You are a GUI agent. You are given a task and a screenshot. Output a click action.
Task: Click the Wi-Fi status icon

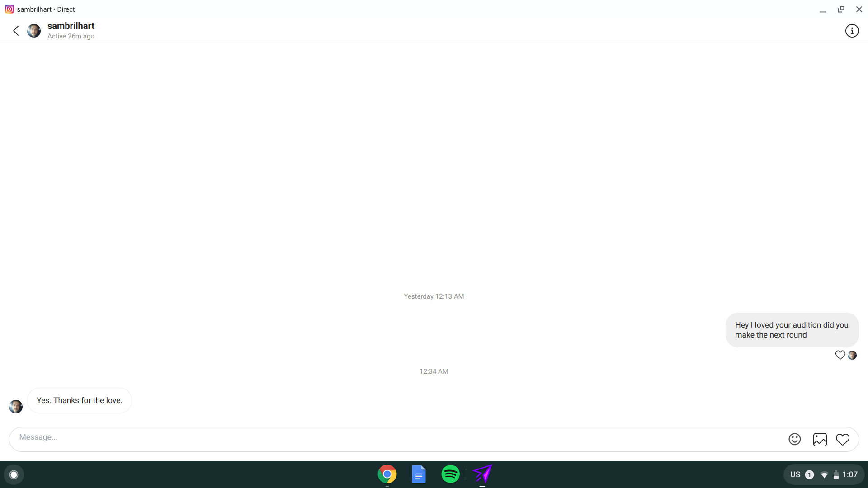coord(824,474)
